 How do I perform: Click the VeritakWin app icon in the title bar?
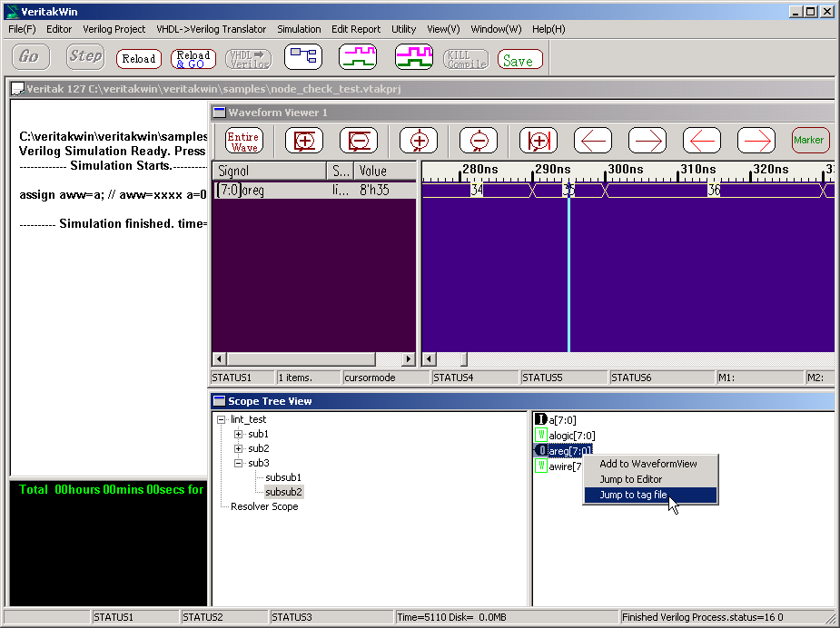(x=11, y=11)
